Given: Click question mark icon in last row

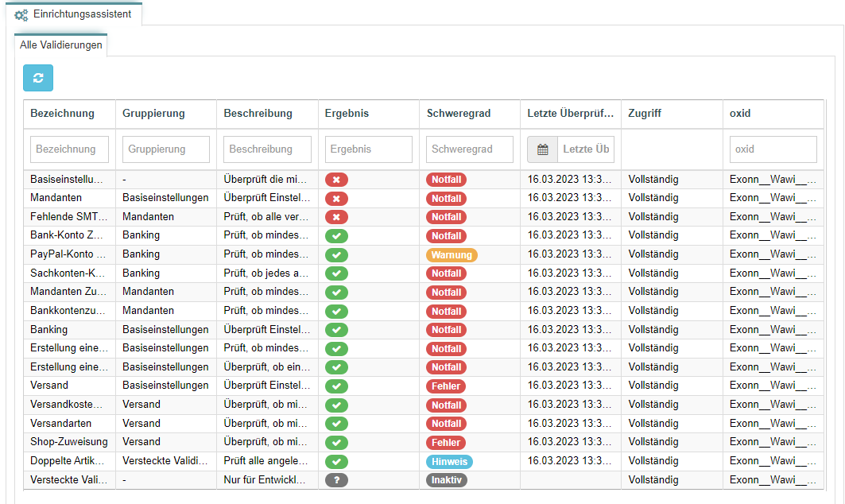Looking at the screenshot, I should [336, 480].
